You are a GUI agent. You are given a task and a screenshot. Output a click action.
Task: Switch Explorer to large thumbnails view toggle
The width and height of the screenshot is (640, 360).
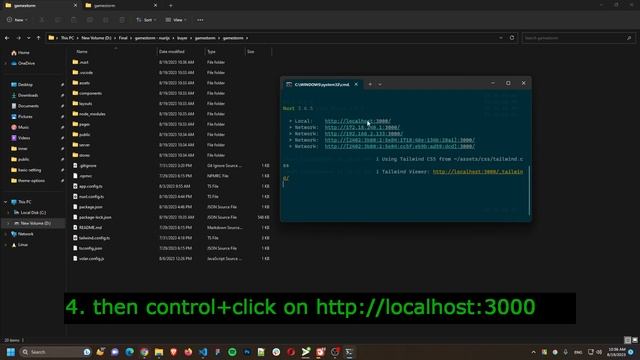(x=634, y=340)
